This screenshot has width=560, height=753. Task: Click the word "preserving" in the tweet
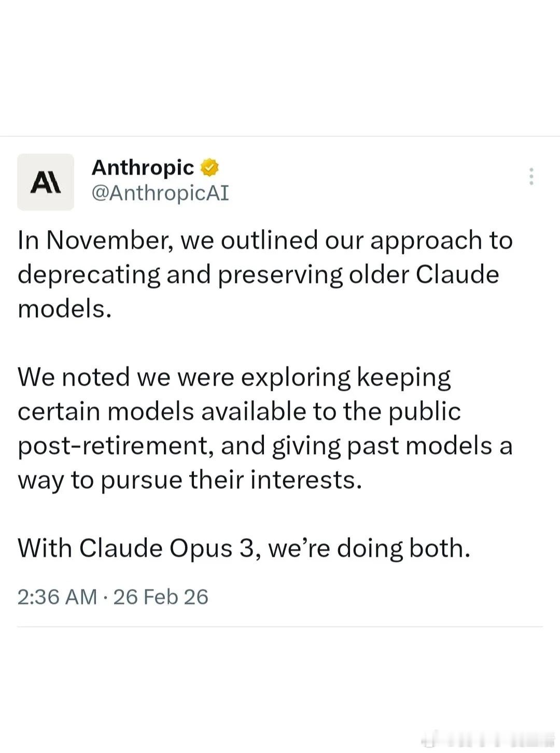(x=280, y=274)
